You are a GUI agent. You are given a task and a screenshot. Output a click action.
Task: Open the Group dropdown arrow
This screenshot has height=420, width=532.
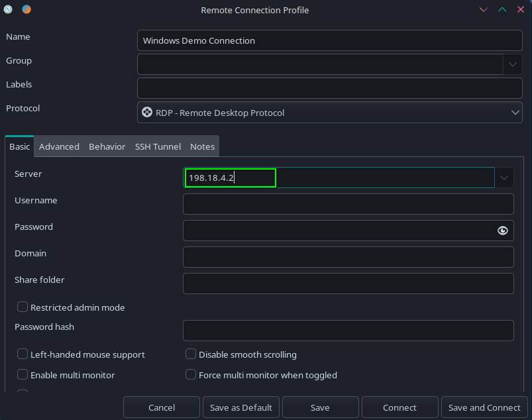pyautogui.click(x=513, y=64)
